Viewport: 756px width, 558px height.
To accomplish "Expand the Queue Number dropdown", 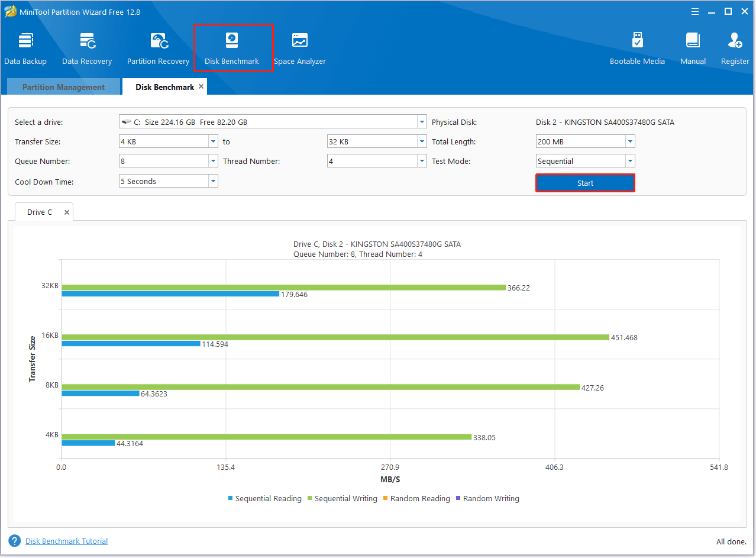I will point(213,161).
